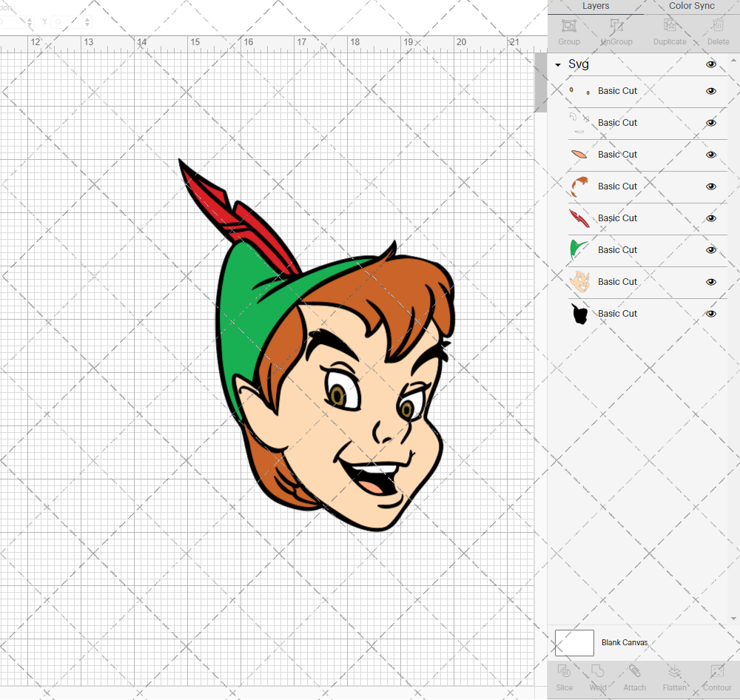Click the Blank Canvas color swatch
Screen dimensions: 740x700
(x=574, y=642)
